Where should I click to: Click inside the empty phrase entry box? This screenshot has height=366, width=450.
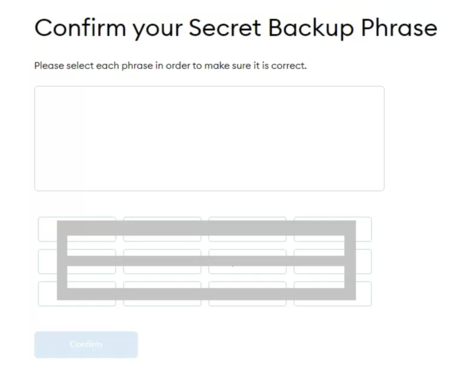(x=209, y=138)
